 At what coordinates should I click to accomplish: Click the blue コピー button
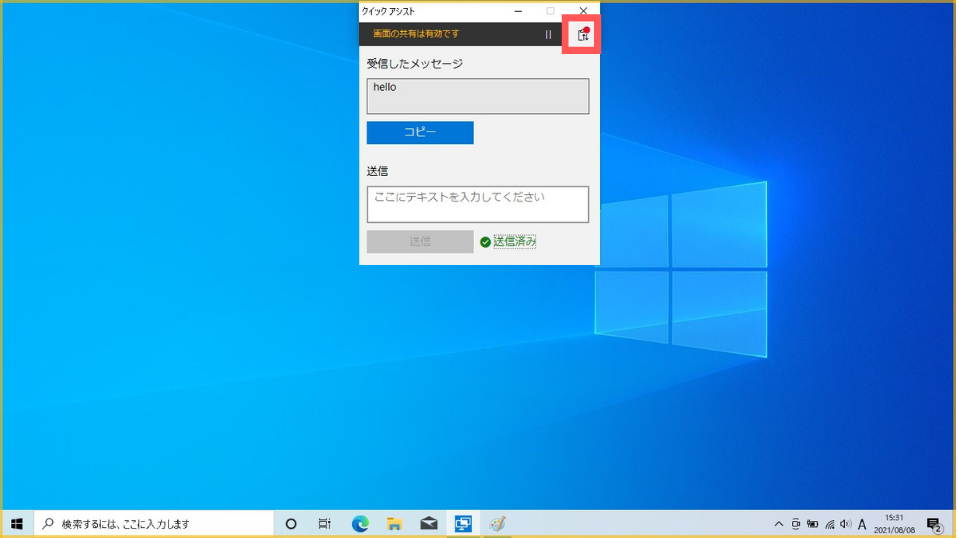(420, 133)
